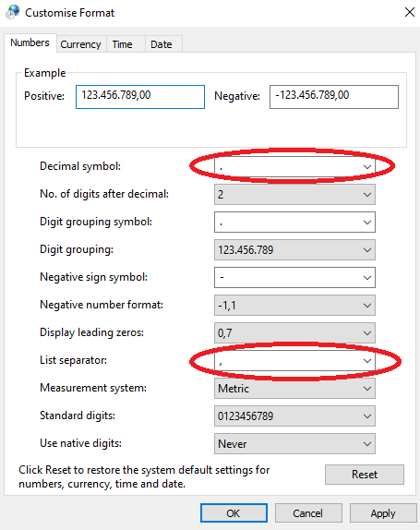Click the Reset button
Viewport: 420px width, 530px height.
(x=365, y=475)
